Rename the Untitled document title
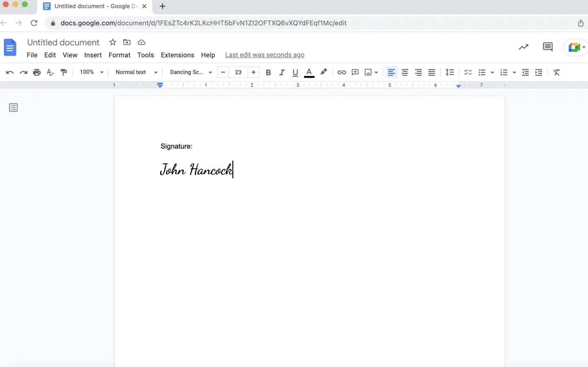This screenshot has width=588, height=367. click(x=63, y=42)
